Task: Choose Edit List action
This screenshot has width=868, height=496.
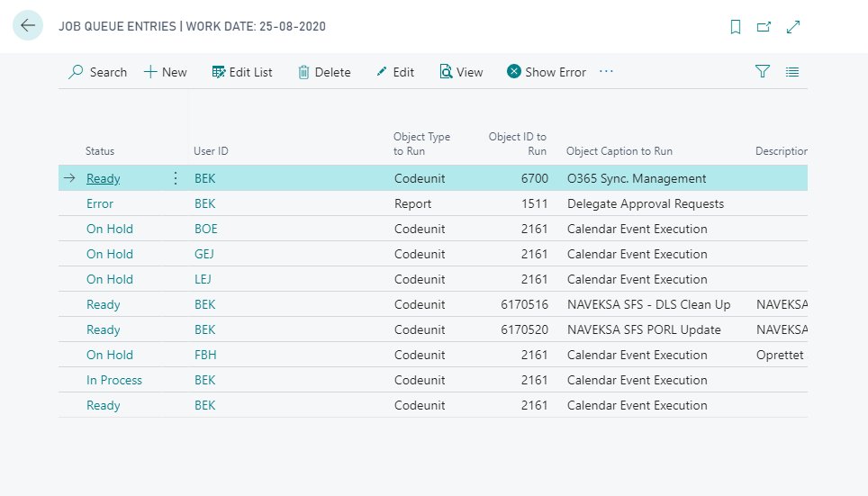Action: click(242, 72)
